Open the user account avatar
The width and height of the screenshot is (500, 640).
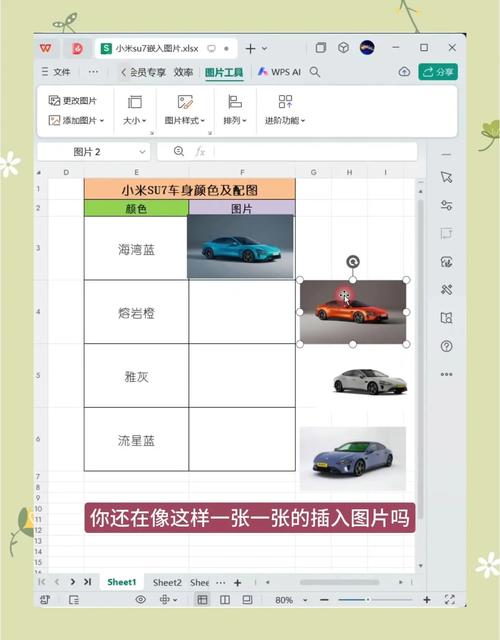pyautogui.click(x=367, y=48)
